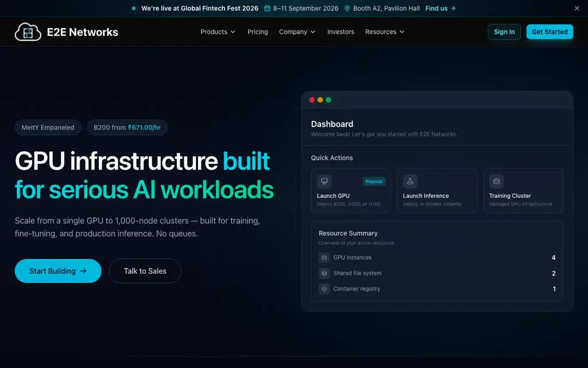The height and width of the screenshot is (368, 588).
Task: Click the Shared file system icon
Action: [x=324, y=273]
